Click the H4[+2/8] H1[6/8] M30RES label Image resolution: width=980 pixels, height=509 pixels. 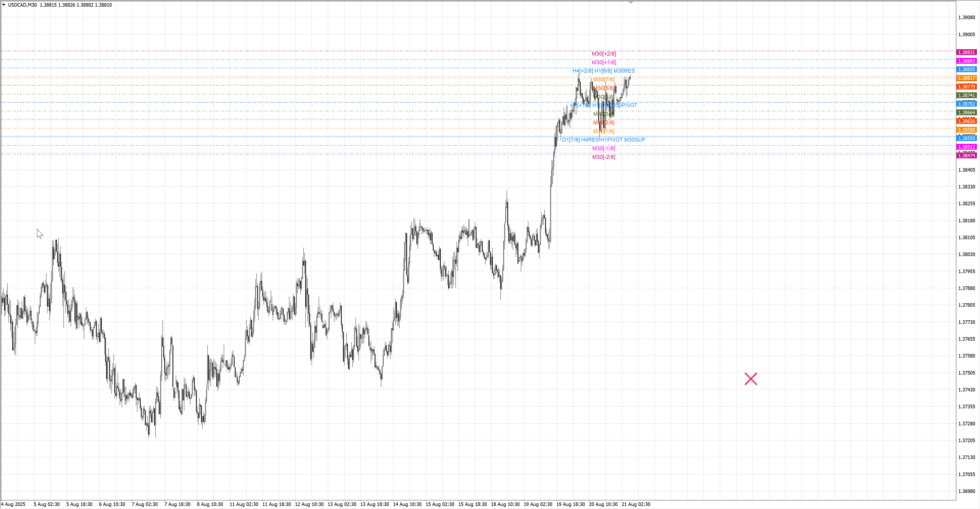(603, 71)
